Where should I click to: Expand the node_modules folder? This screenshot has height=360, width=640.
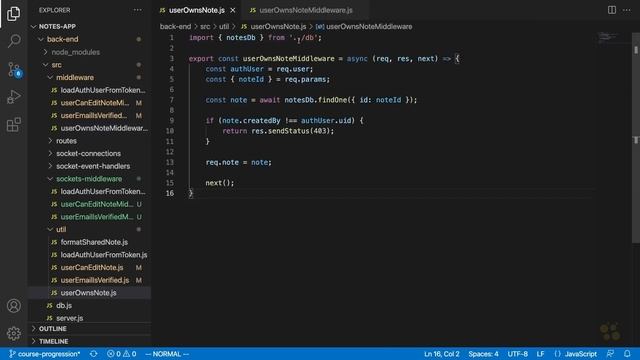coord(45,52)
